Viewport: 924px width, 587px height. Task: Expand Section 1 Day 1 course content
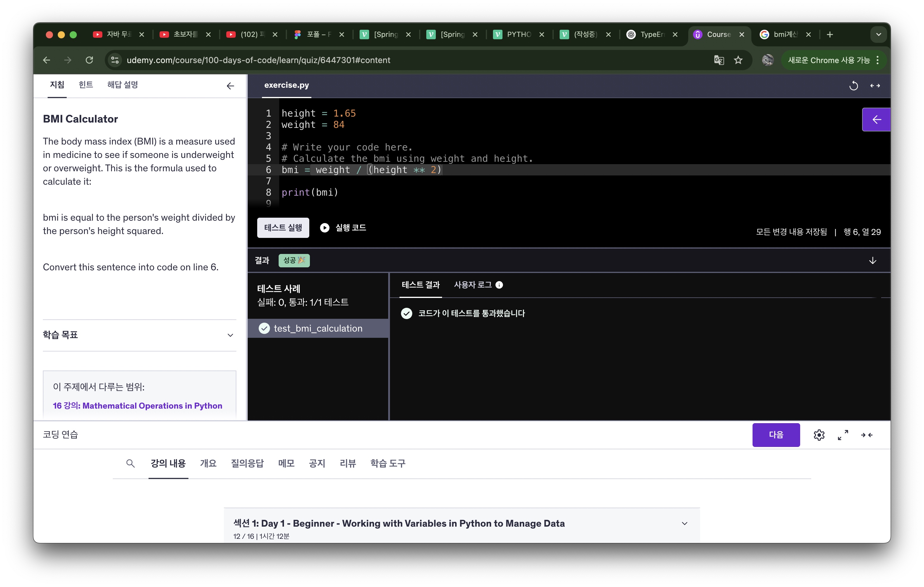coord(684,523)
